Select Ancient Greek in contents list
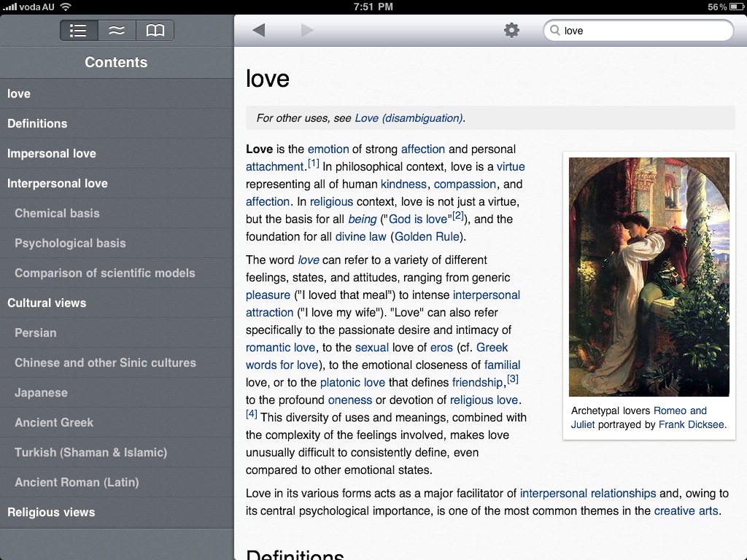This screenshot has width=747, height=560. (x=54, y=422)
